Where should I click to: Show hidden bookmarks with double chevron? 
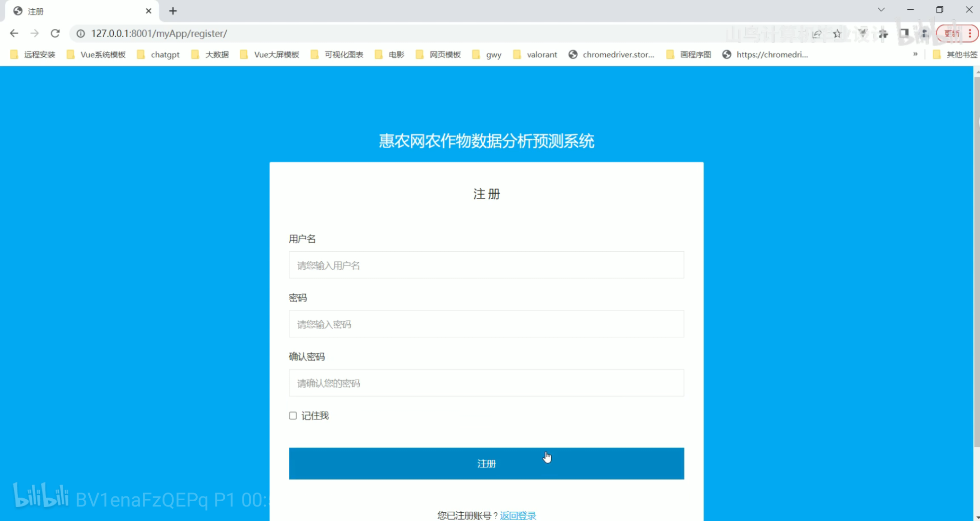(915, 54)
